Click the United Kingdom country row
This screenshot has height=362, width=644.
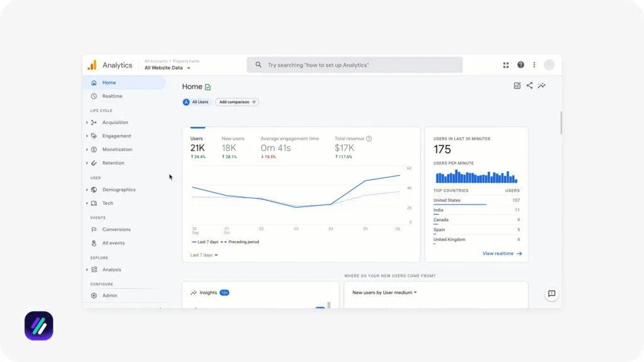pos(477,240)
